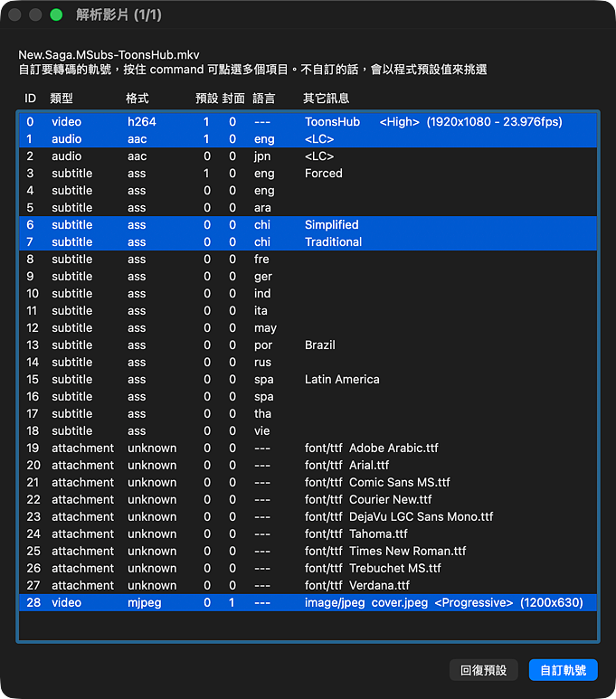Select the Vietnamese subtitle track row

(x=308, y=431)
